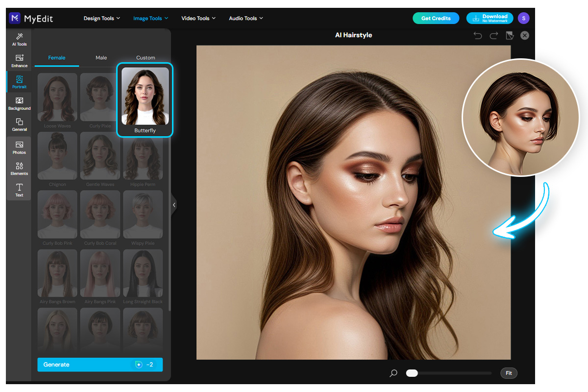The image size is (588, 392).
Task: Open the Elements panel
Action: click(19, 169)
